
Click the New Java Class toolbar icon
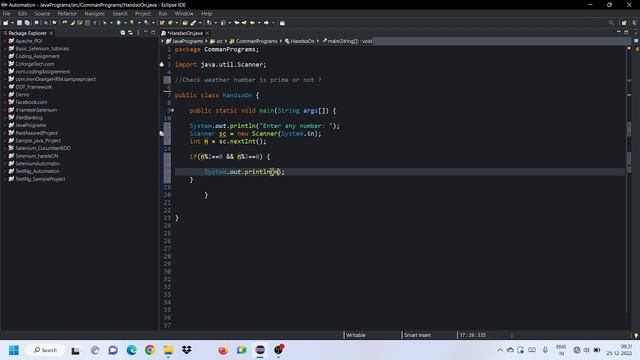click(170, 23)
